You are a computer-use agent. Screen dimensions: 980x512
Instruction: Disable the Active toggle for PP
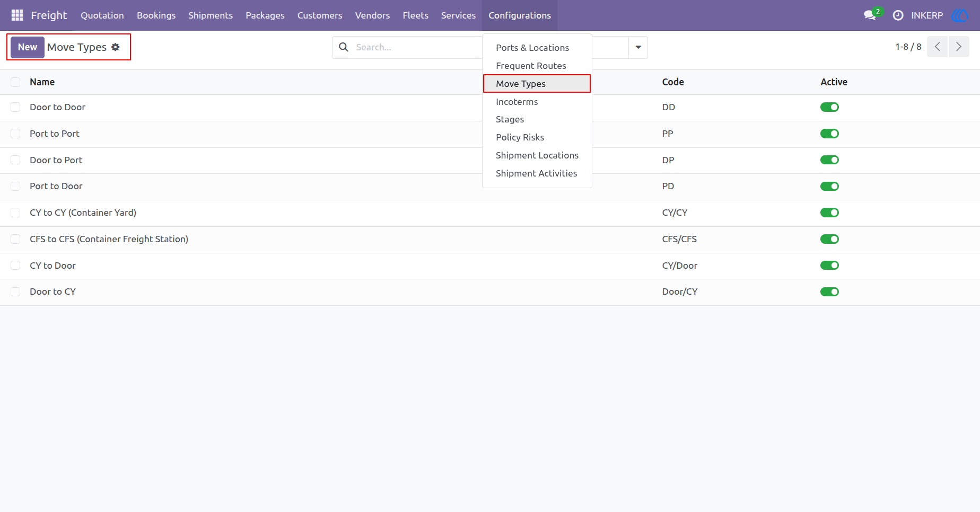click(x=829, y=134)
